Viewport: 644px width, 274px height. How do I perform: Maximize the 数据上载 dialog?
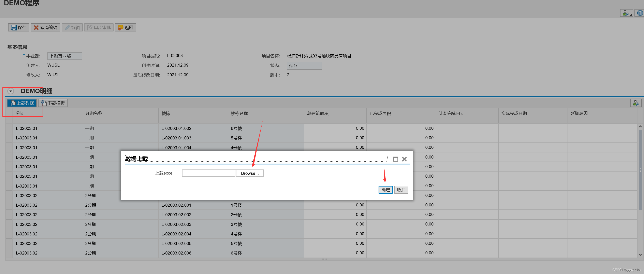coord(395,159)
